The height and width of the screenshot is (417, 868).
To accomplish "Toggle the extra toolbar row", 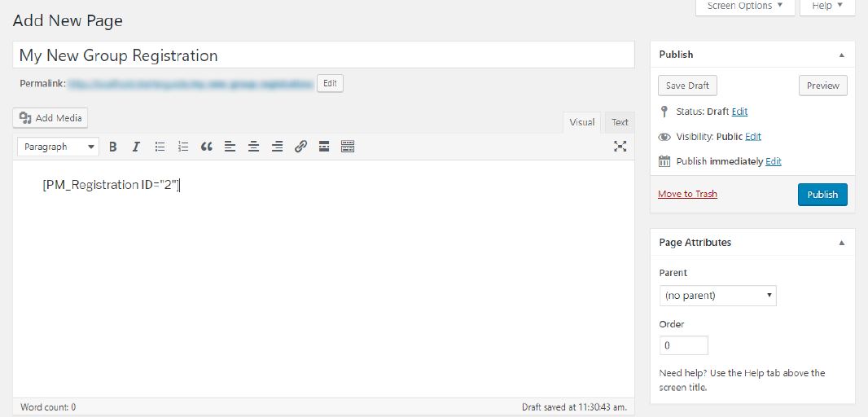I will click(x=348, y=147).
